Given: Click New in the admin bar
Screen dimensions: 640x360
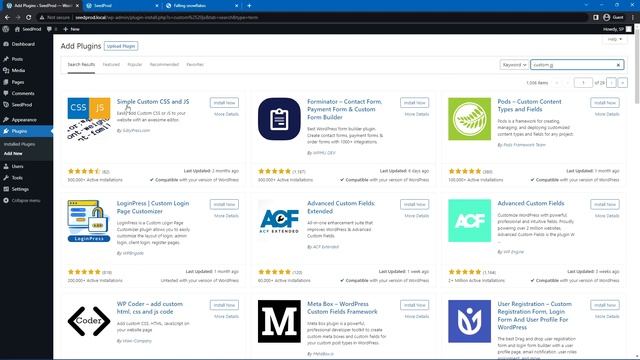Looking at the screenshot, I should [x=71, y=29].
